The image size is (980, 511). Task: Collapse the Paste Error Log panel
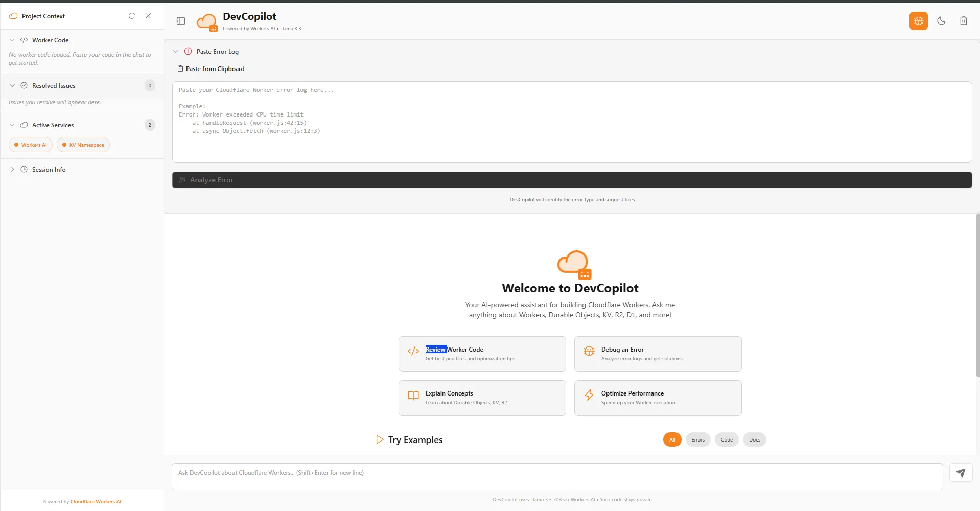click(176, 51)
